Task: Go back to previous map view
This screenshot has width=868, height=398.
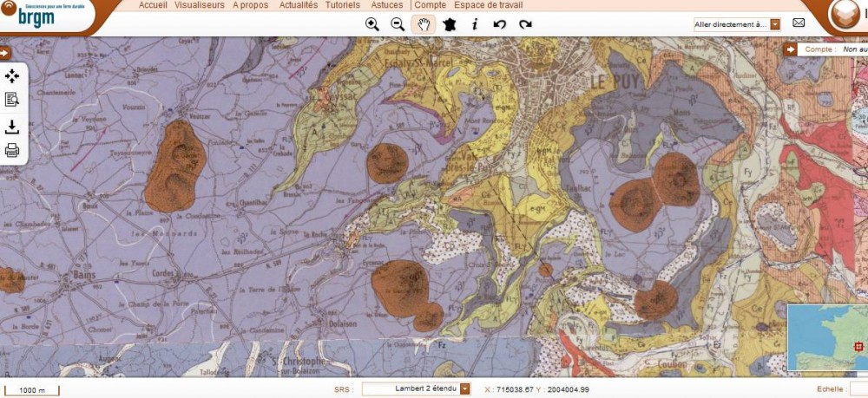Action: tap(500, 24)
